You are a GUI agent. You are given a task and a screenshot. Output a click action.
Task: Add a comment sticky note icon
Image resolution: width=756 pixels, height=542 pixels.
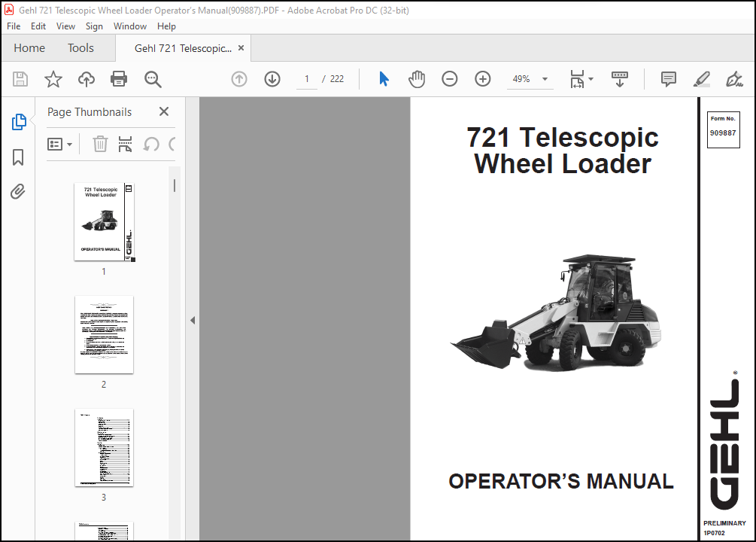point(668,79)
